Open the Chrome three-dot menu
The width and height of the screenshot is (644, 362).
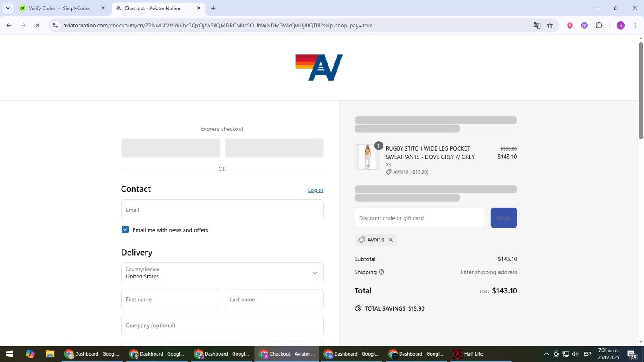pos(635,25)
